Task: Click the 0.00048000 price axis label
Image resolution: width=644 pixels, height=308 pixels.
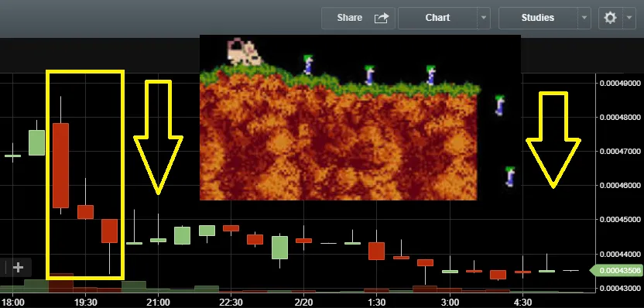Action: pos(620,118)
